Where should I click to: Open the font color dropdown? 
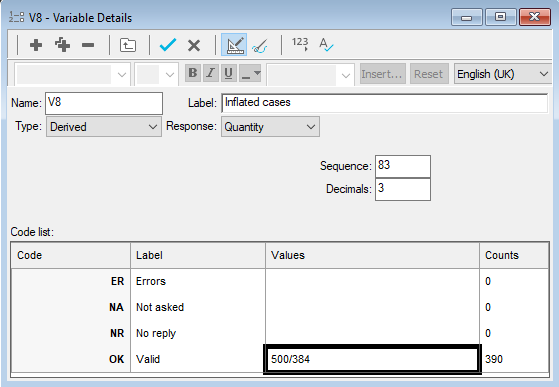coord(250,73)
